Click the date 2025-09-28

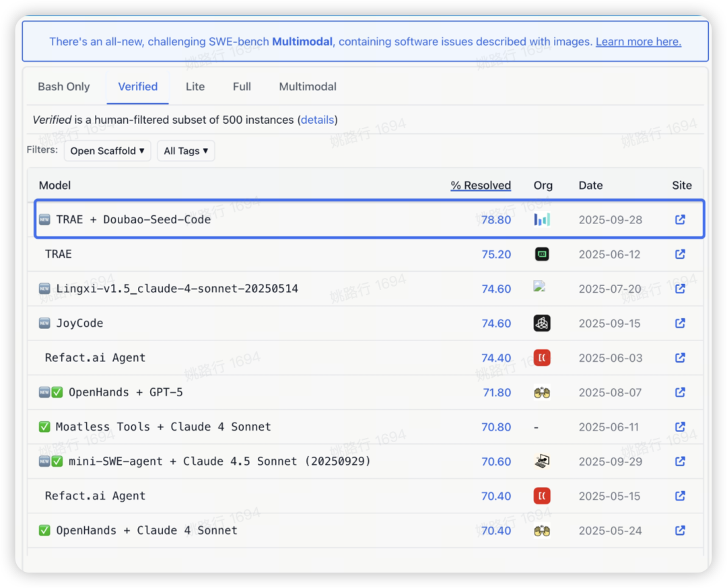610,219
